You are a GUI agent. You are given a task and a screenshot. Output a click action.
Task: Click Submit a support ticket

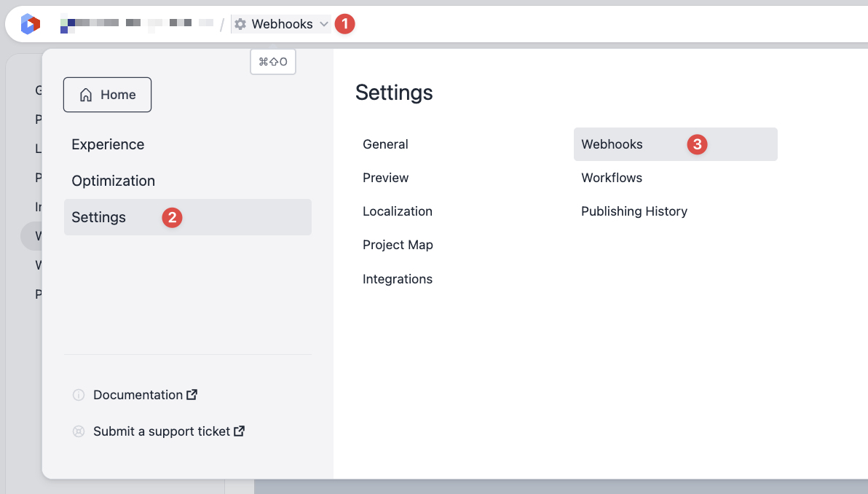[x=162, y=431]
